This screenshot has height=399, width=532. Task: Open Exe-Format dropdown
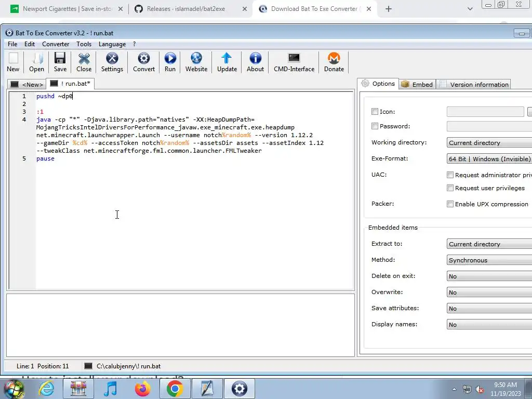[489, 158]
